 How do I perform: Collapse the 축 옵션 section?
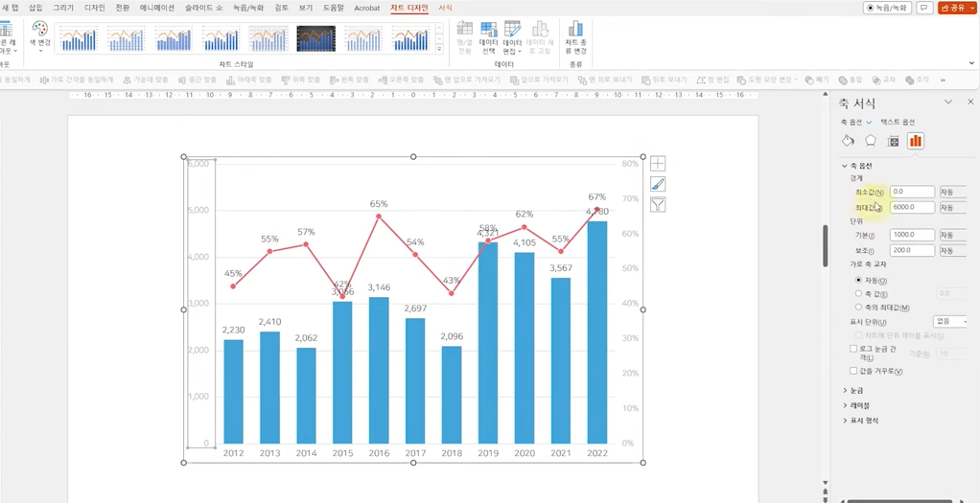coord(845,166)
